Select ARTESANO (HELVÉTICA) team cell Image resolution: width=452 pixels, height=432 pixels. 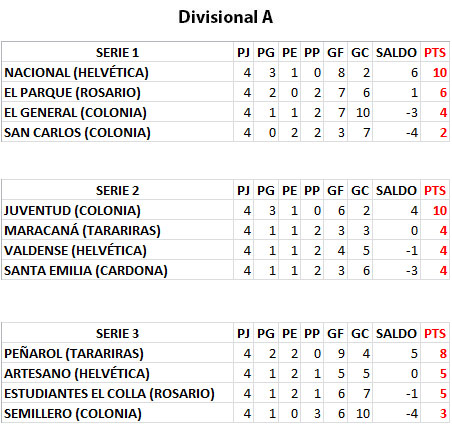tap(117, 373)
